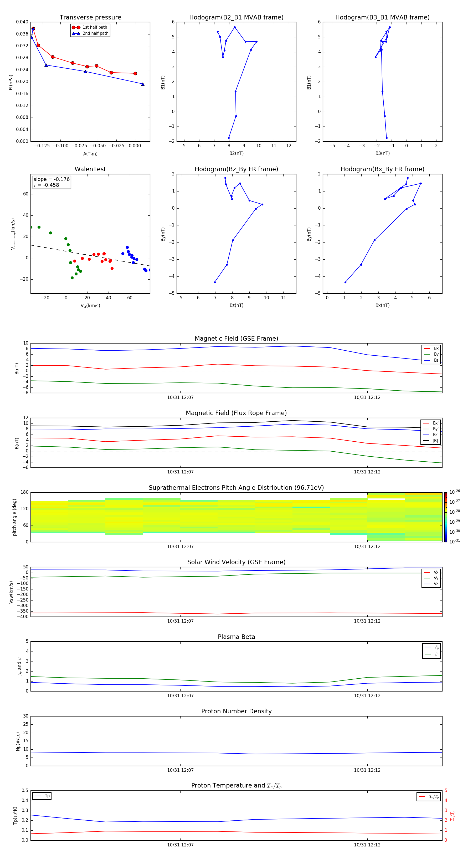The width and height of the screenshot is (473, 868).
Task: Click the 'Bz(nT)' x-axis label
Action: [x=236, y=305]
